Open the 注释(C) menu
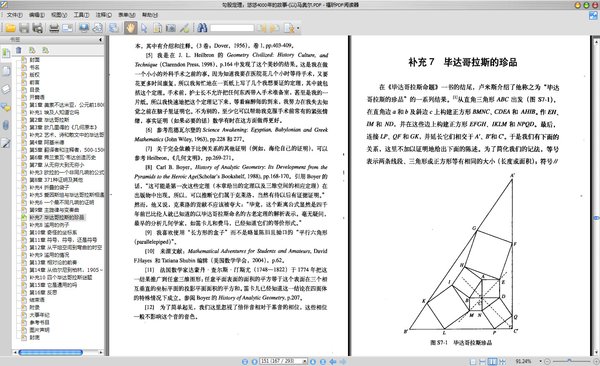This screenshot has width=600, height=366. click(x=104, y=15)
